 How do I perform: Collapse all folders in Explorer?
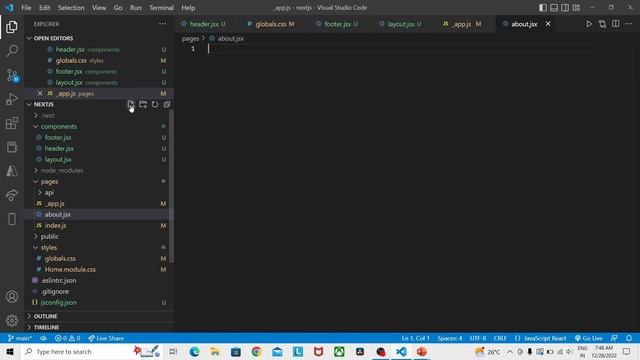[x=167, y=104]
